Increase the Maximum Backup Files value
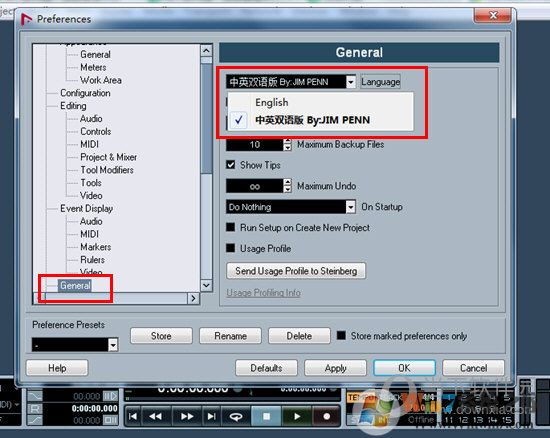 pos(288,141)
